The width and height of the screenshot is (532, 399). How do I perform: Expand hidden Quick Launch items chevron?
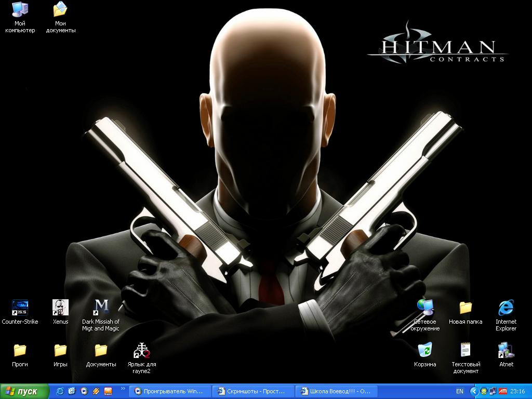pyautogui.click(x=123, y=389)
